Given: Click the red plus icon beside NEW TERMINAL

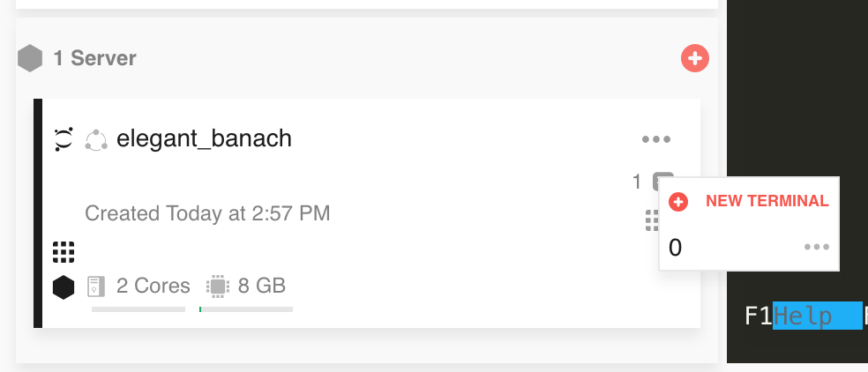Looking at the screenshot, I should tap(678, 202).
